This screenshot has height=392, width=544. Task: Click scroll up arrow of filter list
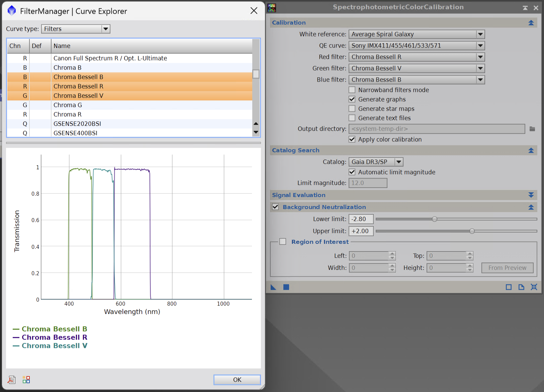click(256, 124)
